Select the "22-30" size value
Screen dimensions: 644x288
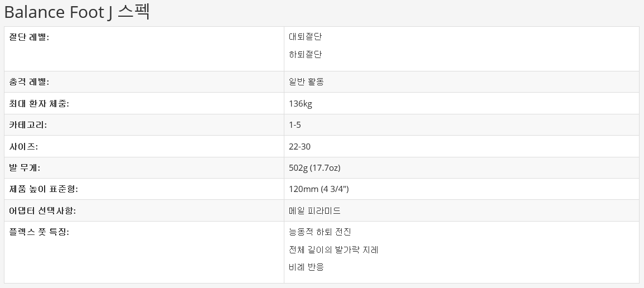pos(299,147)
